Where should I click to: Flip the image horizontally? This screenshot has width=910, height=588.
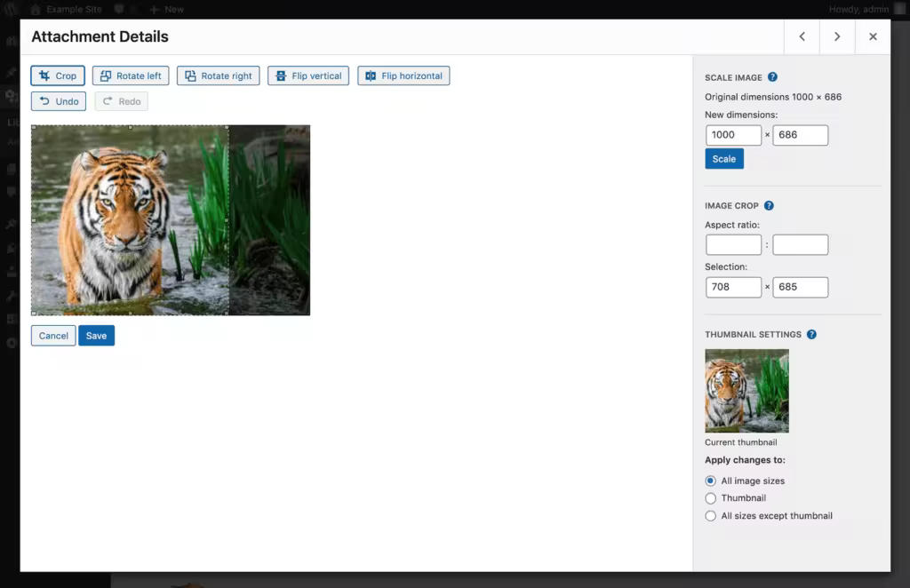click(403, 76)
